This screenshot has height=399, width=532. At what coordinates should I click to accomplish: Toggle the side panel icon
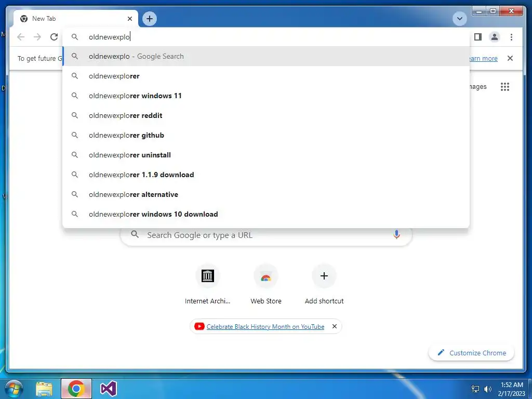tap(478, 37)
